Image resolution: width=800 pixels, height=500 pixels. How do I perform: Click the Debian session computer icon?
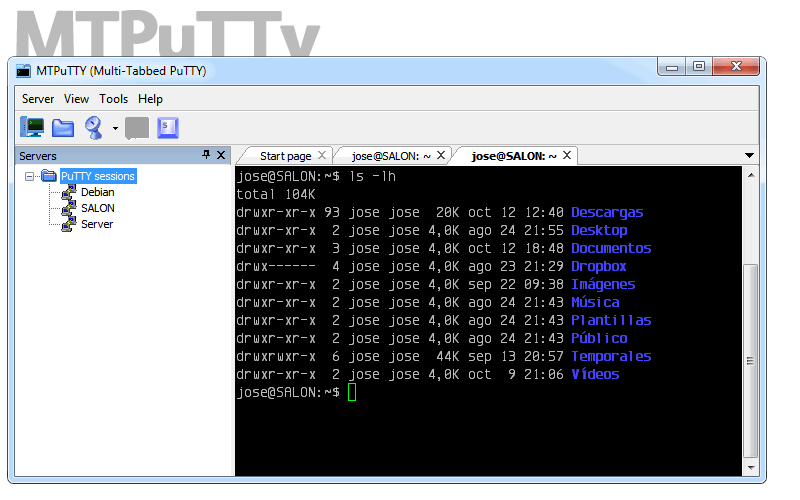68,192
